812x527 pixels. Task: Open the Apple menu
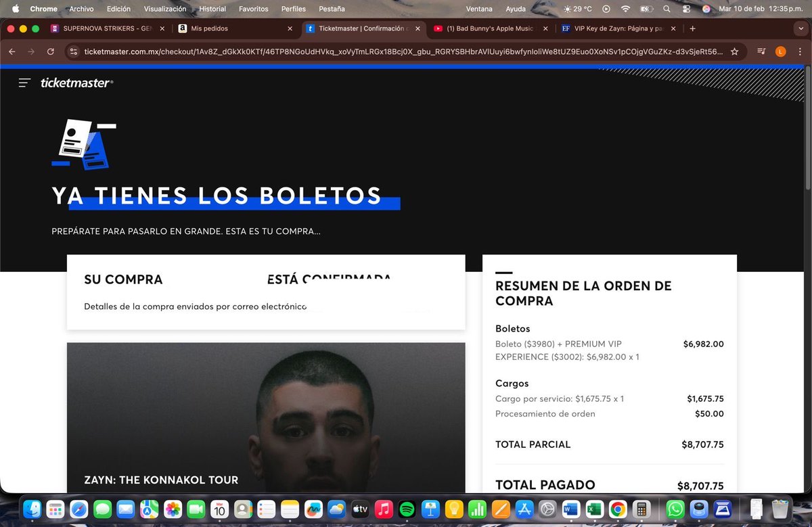pyautogui.click(x=14, y=9)
